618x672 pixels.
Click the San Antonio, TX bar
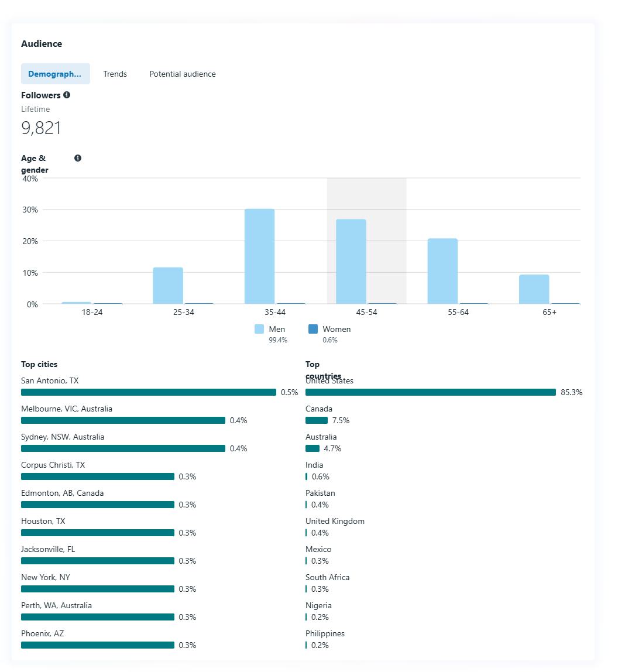(x=148, y=392)
